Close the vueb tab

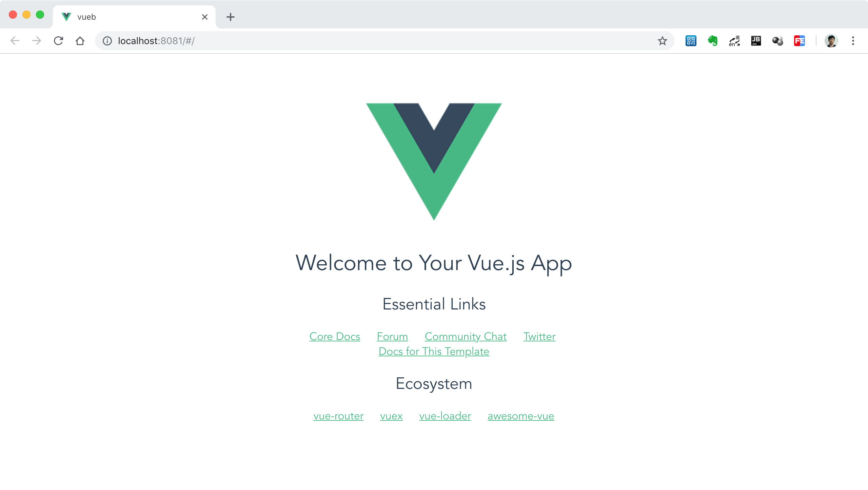pyautogui.click(x=204, y=17)
